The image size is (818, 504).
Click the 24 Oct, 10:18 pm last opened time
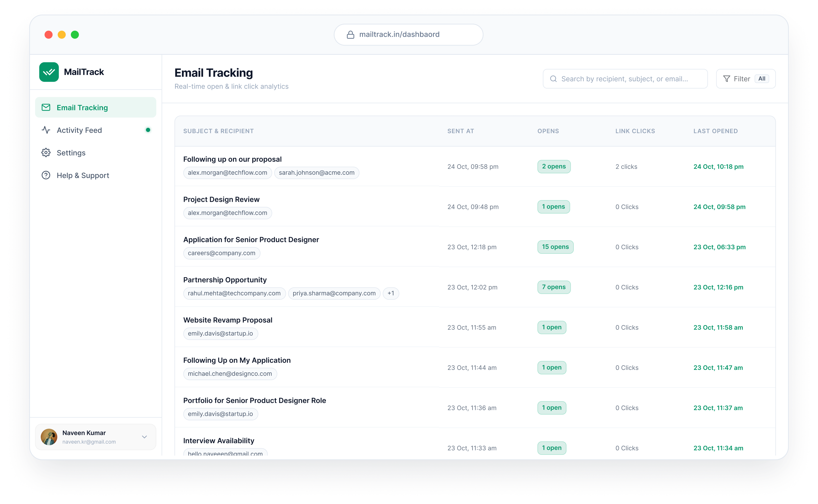tap(718, 167)
